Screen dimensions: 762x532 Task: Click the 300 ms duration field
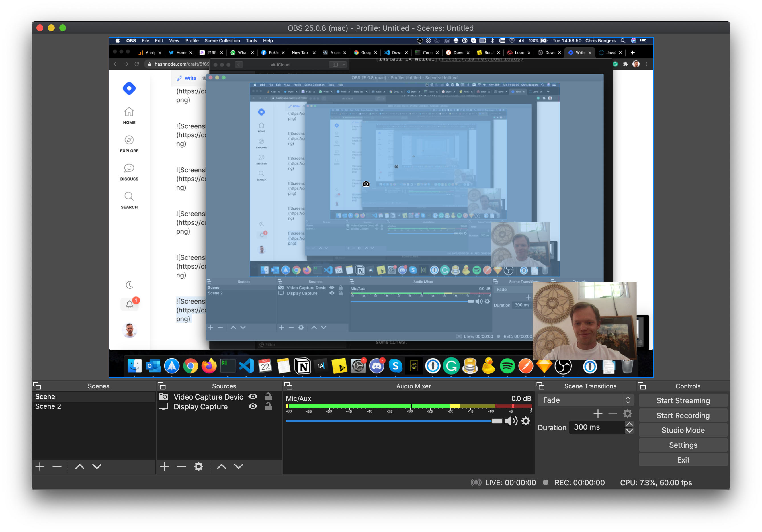click(597, 427)
